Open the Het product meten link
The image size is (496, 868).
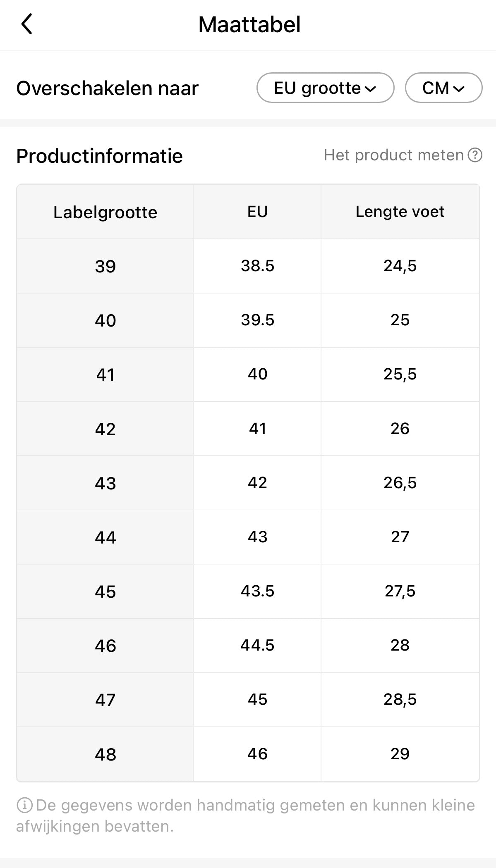tap(393, 155)
